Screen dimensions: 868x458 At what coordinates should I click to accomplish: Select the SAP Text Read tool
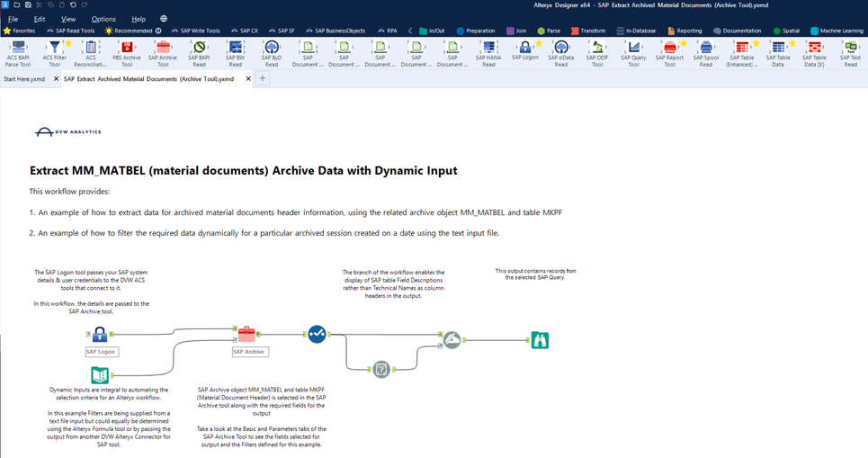850,53
